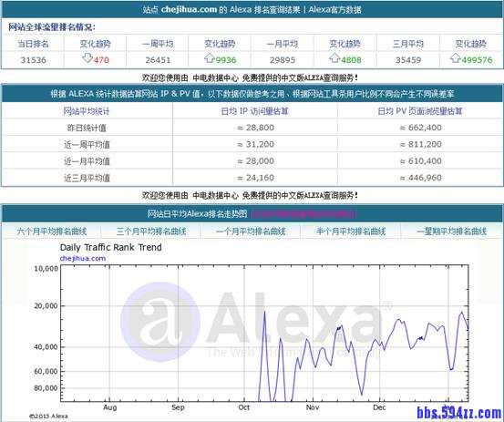Screen dimensions: 504x422
Task: Select the three-month average value 35459
Action: [x=408, y=60]
